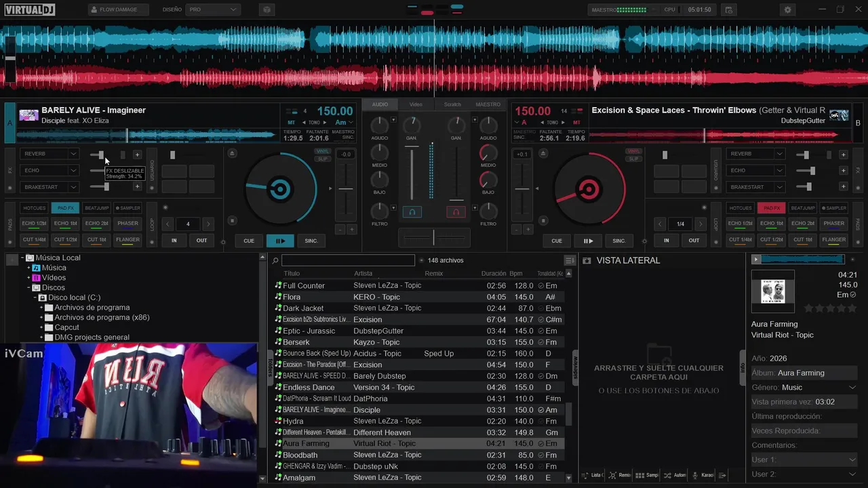Screen dimensions: 868x488
Task: Click the icon right of the PRO layout dropdown
Action: 267,9
